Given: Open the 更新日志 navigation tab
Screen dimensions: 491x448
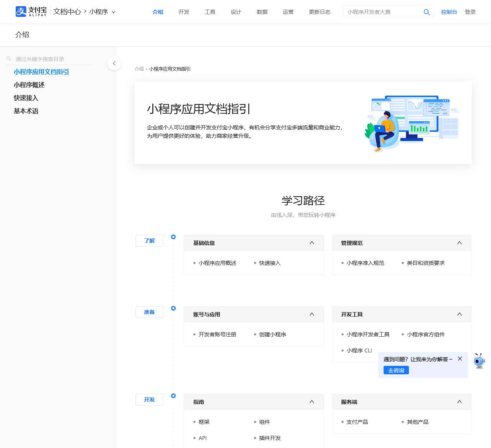Looking at the screenshot, I should [x=319, y=12].
